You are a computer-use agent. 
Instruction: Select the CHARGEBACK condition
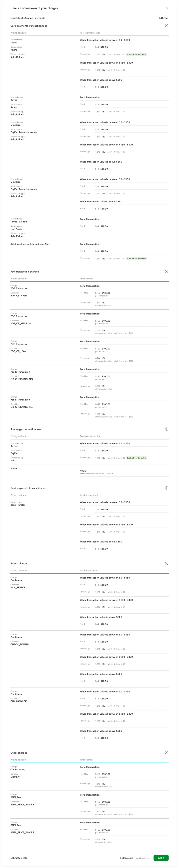click(x=19, y=701)
